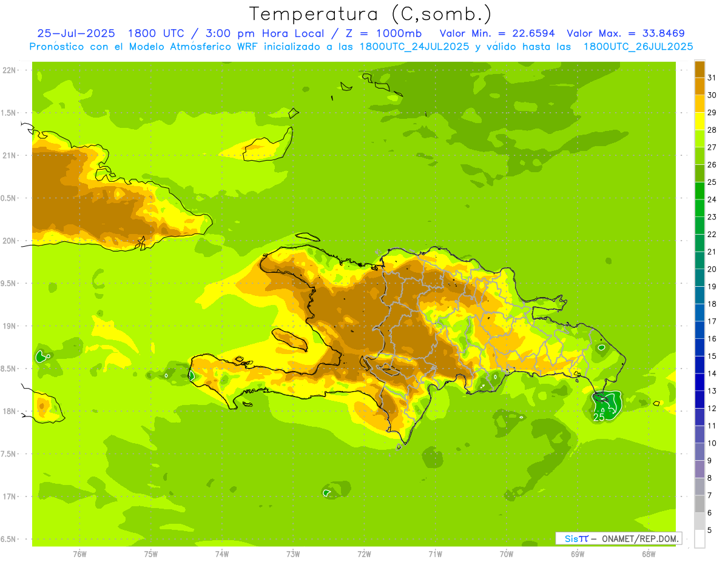Click the "SisTT - ONAMET/REP.DOM." credit label

point(618,538)
